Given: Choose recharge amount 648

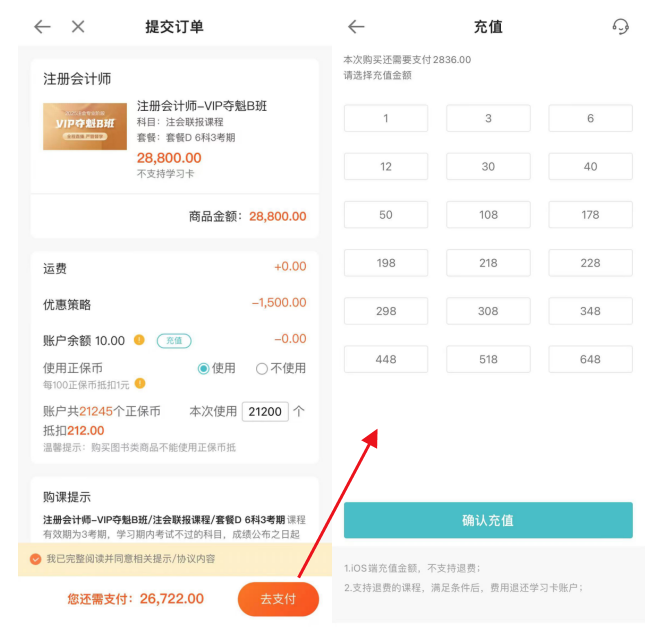Looking at the screenshot, I should tap(590, 359).
